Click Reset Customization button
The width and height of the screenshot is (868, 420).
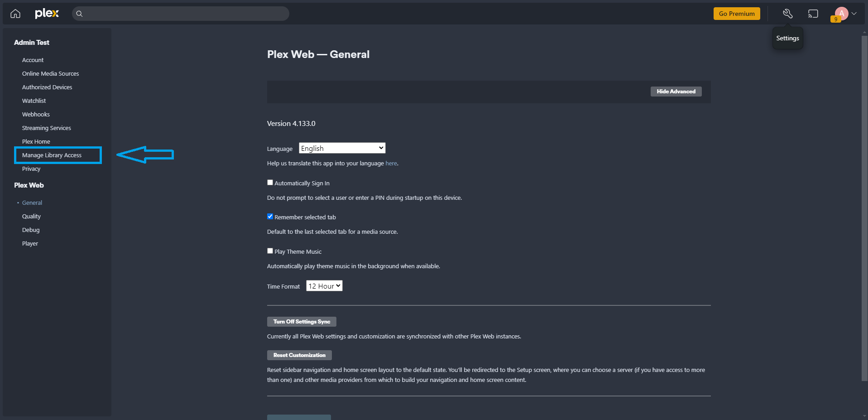click(299, 355)
